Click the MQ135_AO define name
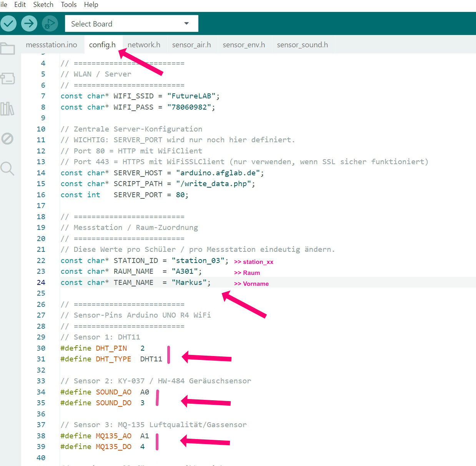The height and width of the screenshot is (466, 476). pos(113,436)
